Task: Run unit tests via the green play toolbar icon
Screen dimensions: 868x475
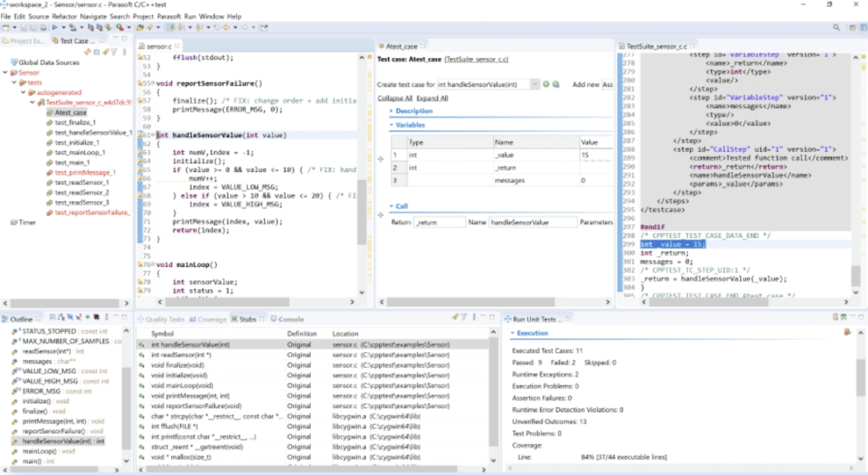Action: tap(119, 27)
